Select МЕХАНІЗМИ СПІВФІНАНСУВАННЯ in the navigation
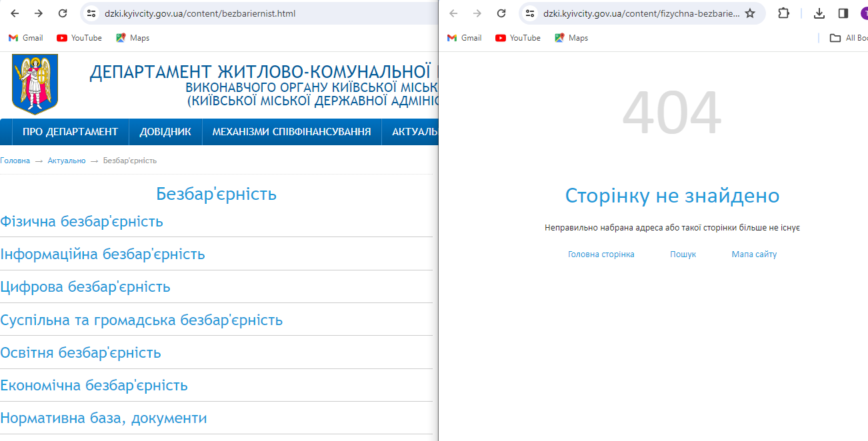Viewport: 868px width, 441px height. (291, 131)
